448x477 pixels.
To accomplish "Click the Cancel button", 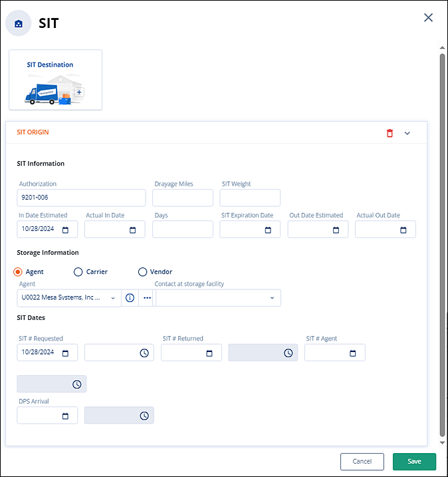I will pyautogui.click(x=362, y=462).
